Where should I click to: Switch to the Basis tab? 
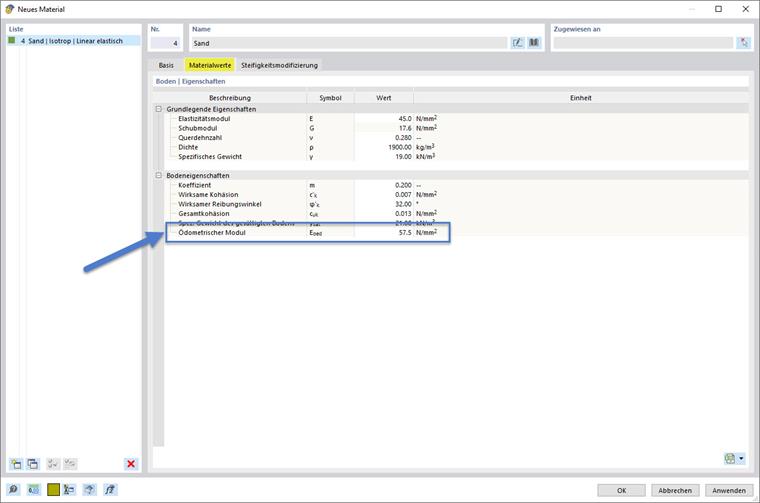pos(166,65)
